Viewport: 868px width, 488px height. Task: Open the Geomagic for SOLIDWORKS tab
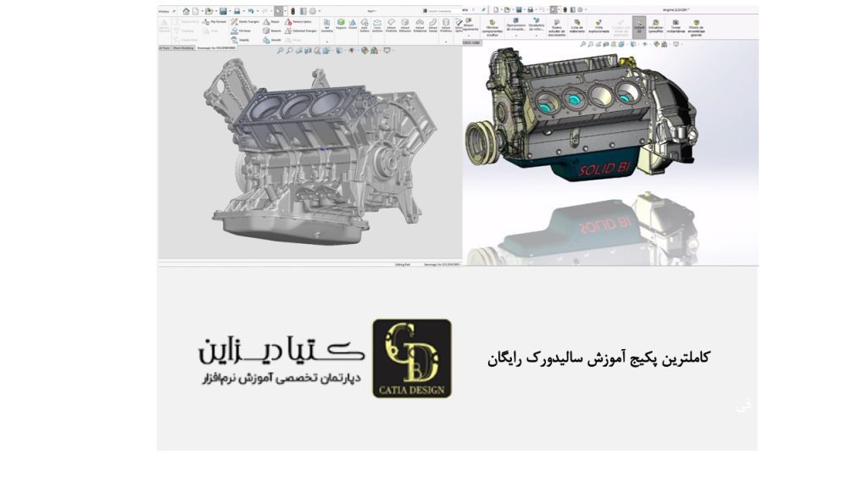click(x=218, y=48)
